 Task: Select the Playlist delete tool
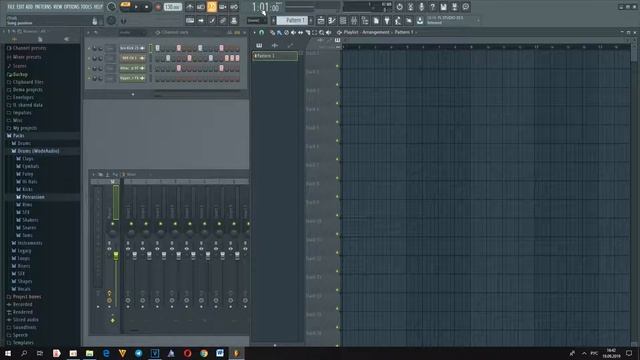(x=287, y=32)
